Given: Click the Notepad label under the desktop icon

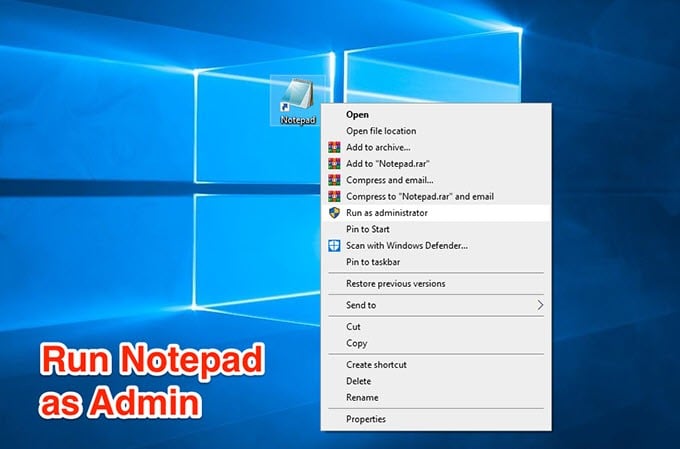Looking at the screenshot, I should pos(298,120).
